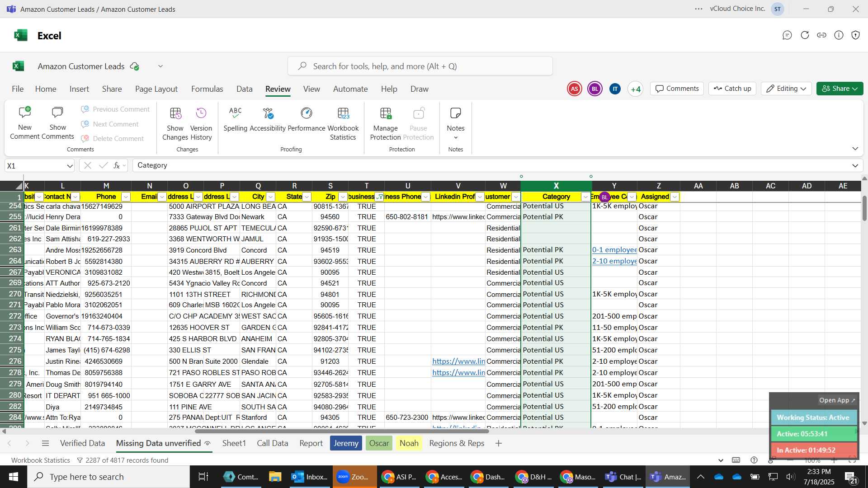Switch to the Verified Data sheet

coord(82,443)
